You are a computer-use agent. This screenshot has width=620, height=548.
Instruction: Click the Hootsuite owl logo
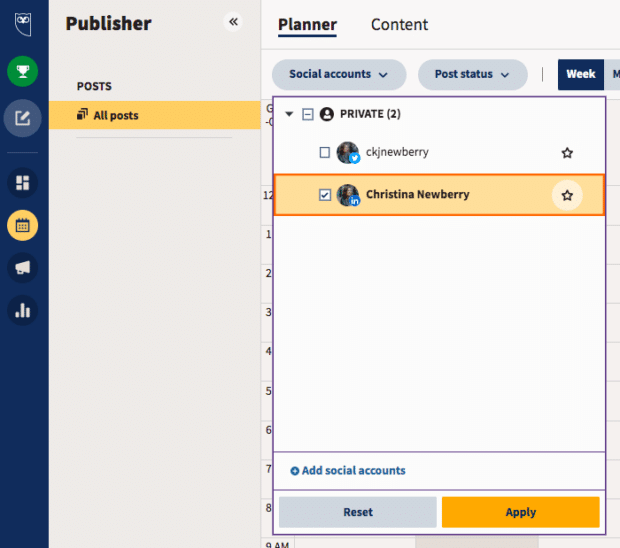[x=22, y=22]
